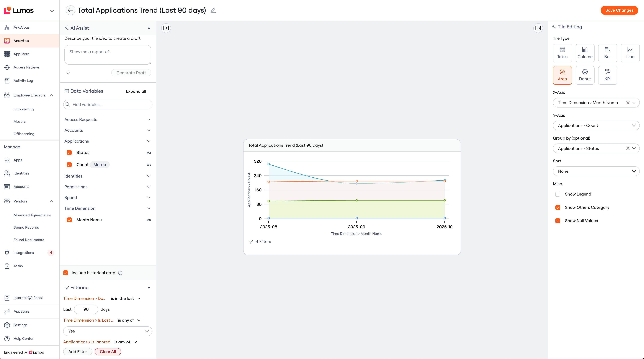Viewport: 644px width, 359px height.
Task: Open the Sort None dropdown
Action: click(596, 171)
